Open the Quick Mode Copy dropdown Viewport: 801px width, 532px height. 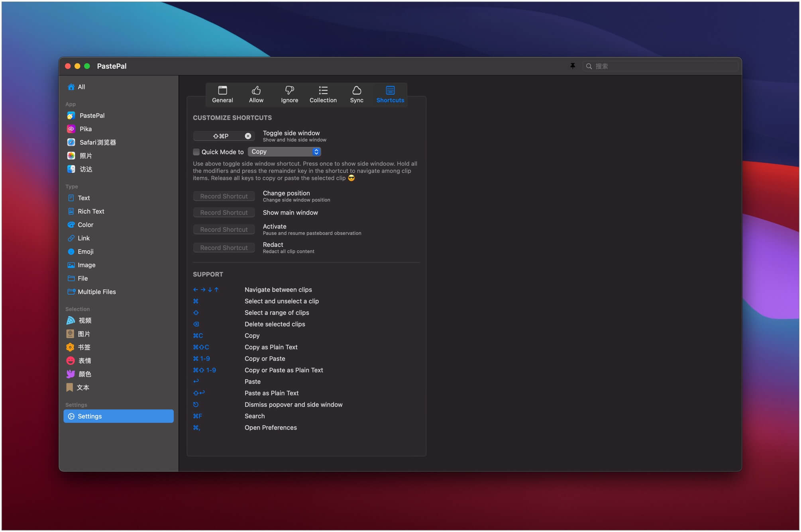point(284,152)
